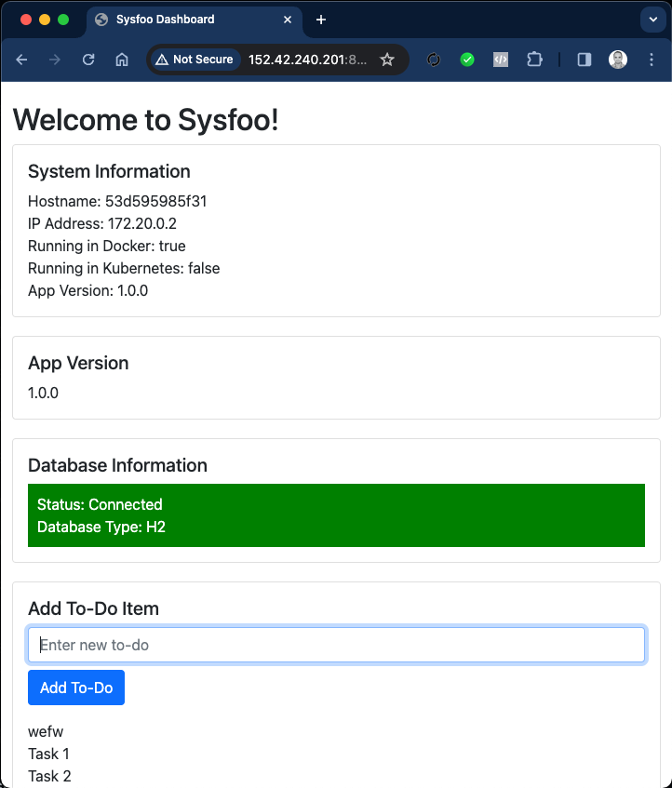This screenshot has width=672, height=788.
Task: Click the System Information heading
Action: click(109, 171)
